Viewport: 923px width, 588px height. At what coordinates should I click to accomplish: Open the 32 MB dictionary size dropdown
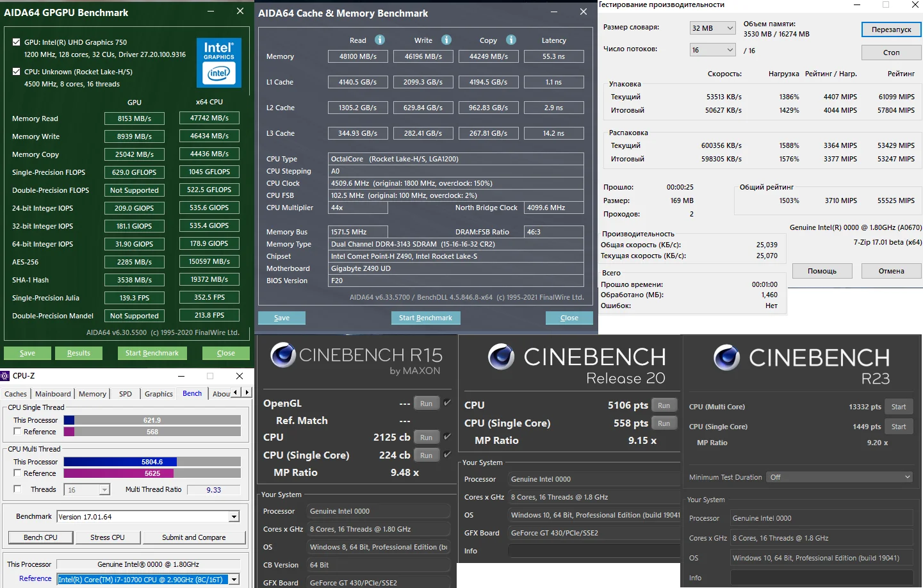pos(712,28)
